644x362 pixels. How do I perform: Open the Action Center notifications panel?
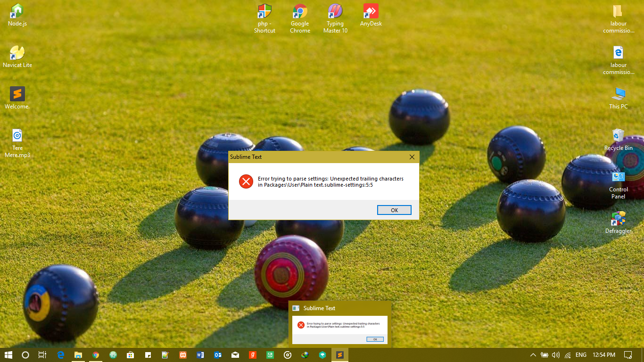(x=628, y=355)
